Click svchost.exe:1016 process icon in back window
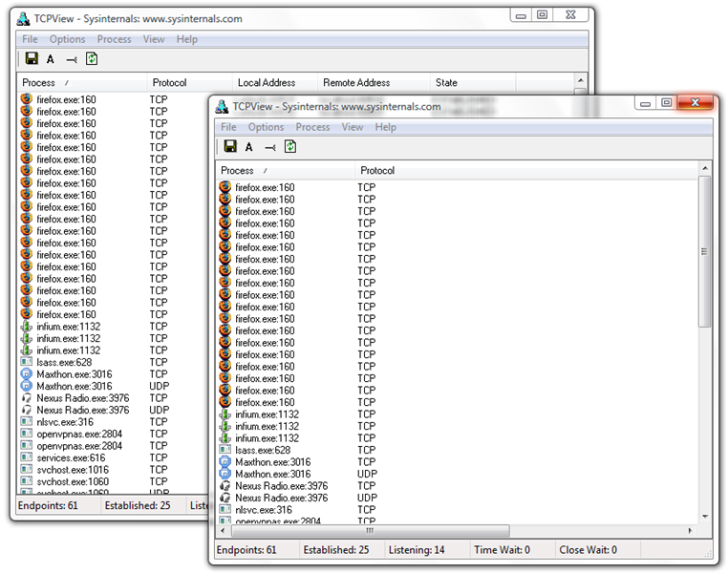728x573 pixels. click(27, 469)
